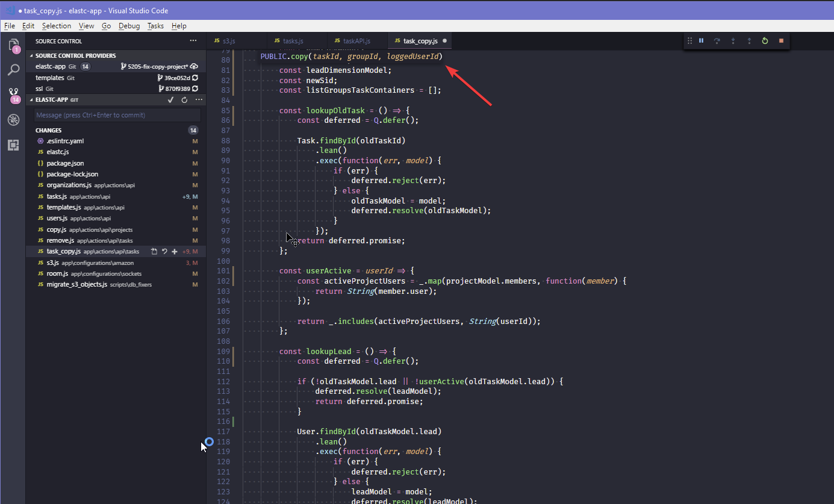The height and width of the screenshot is (504, 834).
Task: Open tasks.js in changes list
Action: (116, 196)
